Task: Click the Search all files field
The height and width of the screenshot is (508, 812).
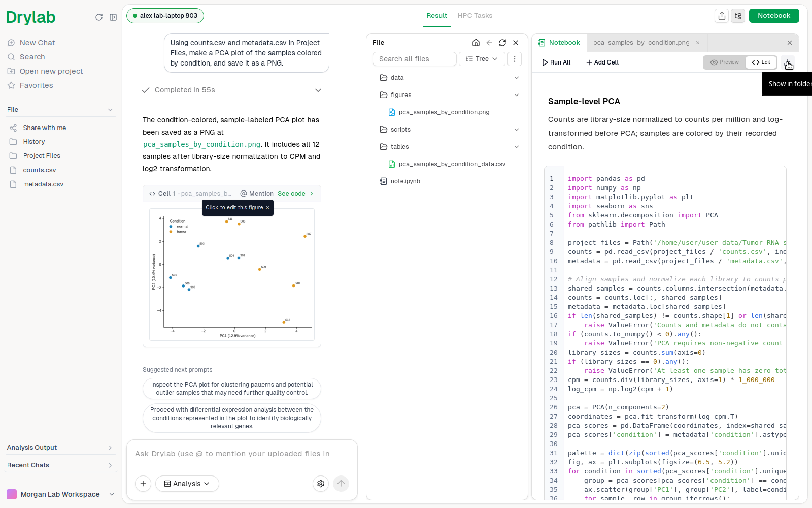Action: (415, 59)
